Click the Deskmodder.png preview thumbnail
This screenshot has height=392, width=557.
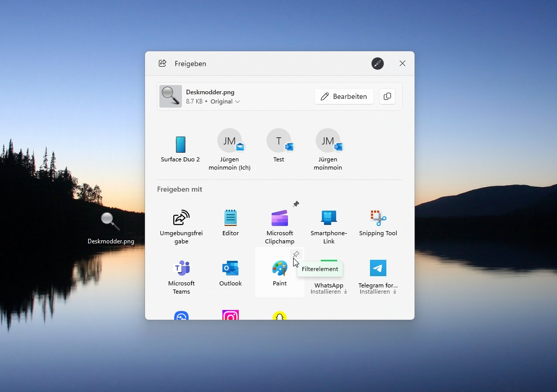171,96
